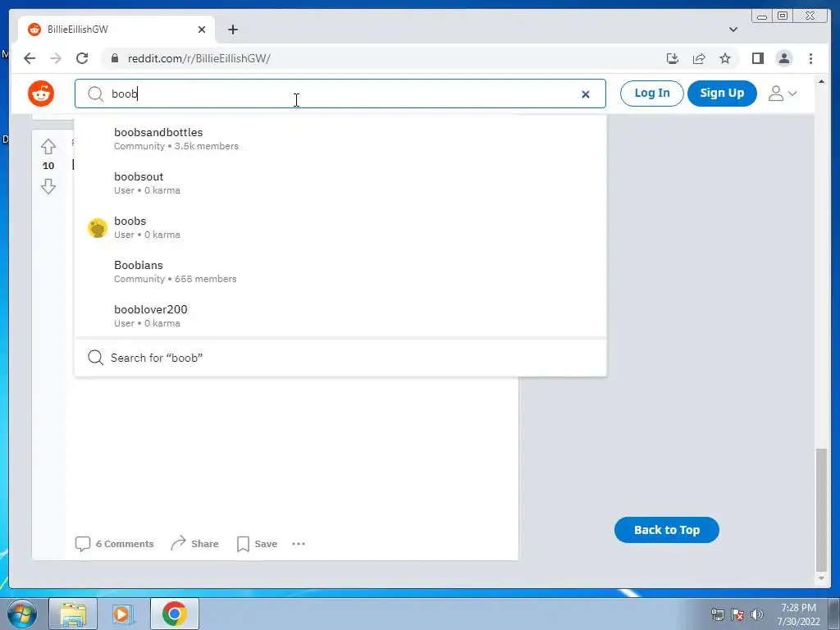Upvote the post with score 10
840x630 pixels.
coord(48,146)
